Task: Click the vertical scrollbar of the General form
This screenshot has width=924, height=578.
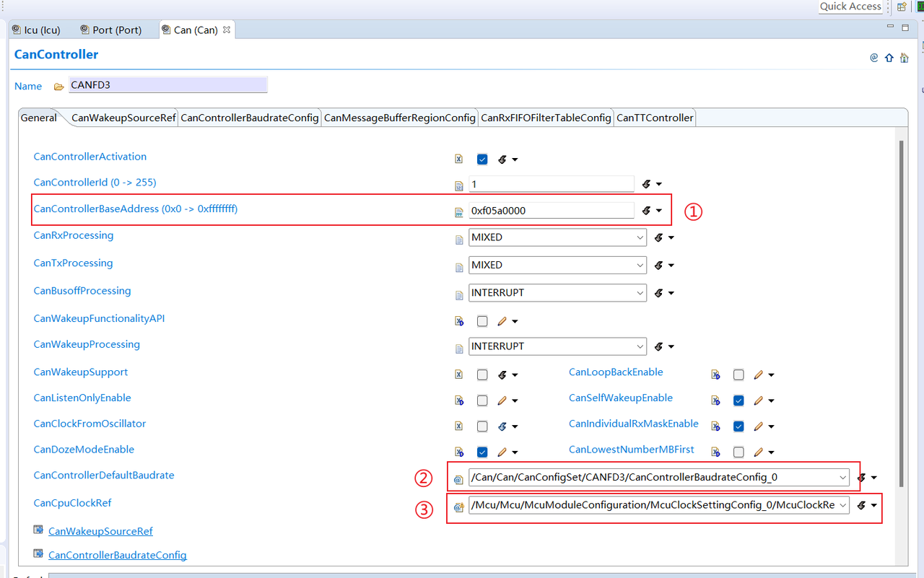Action: pos(899,310)
